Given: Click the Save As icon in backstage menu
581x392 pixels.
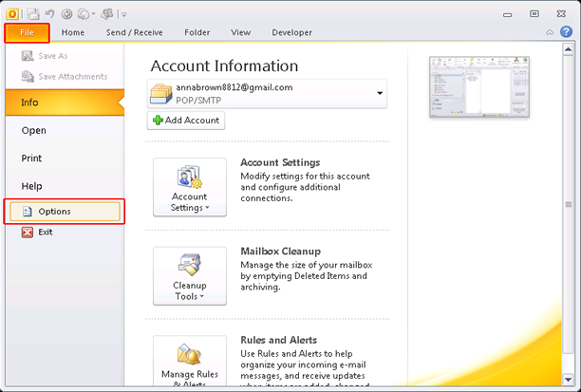Looking at the screenshot, I should coord(28,56).
